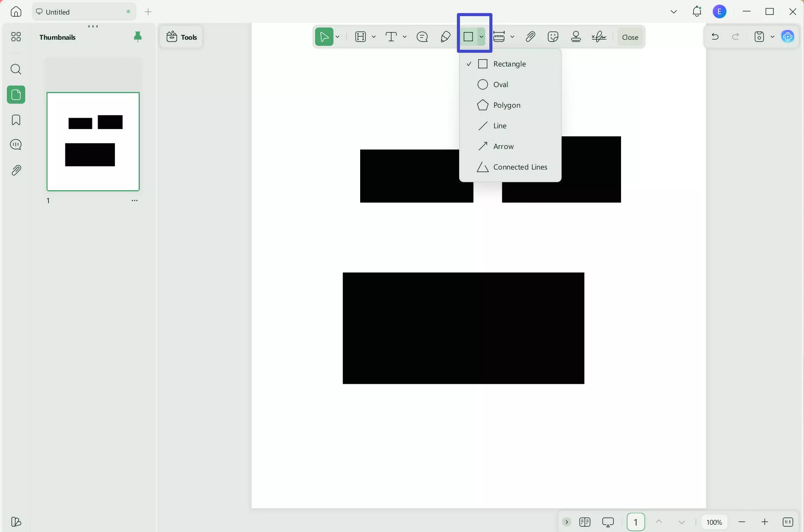This screenshot has width=804, height=532.
Task: Set page zoom to actual size 1:1
Action: (x=788, y=522)
